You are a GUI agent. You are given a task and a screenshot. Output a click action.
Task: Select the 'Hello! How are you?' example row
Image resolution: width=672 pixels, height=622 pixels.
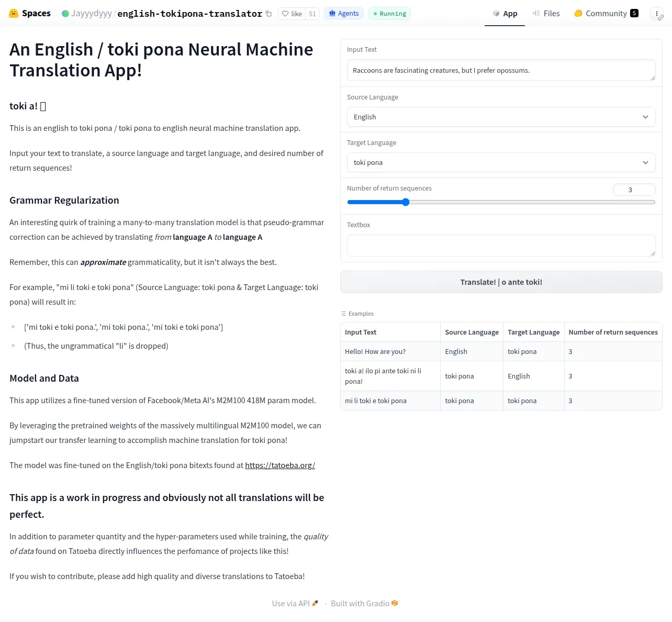pos(501,351)
